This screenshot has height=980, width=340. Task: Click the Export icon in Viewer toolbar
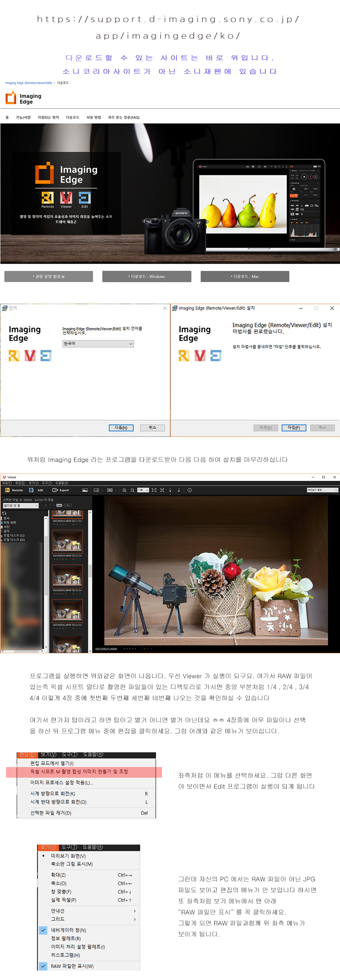click(61, 490)
